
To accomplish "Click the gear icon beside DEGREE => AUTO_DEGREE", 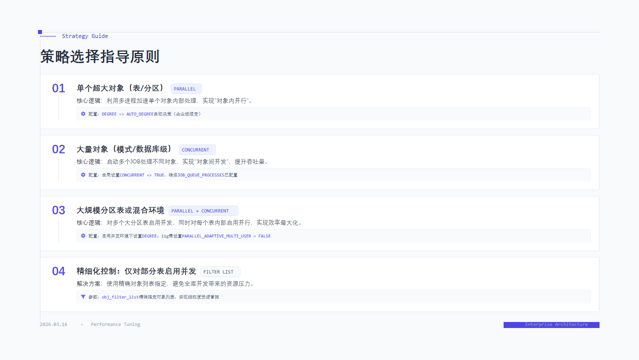I will pyautogui.click(x=83, y=114).
